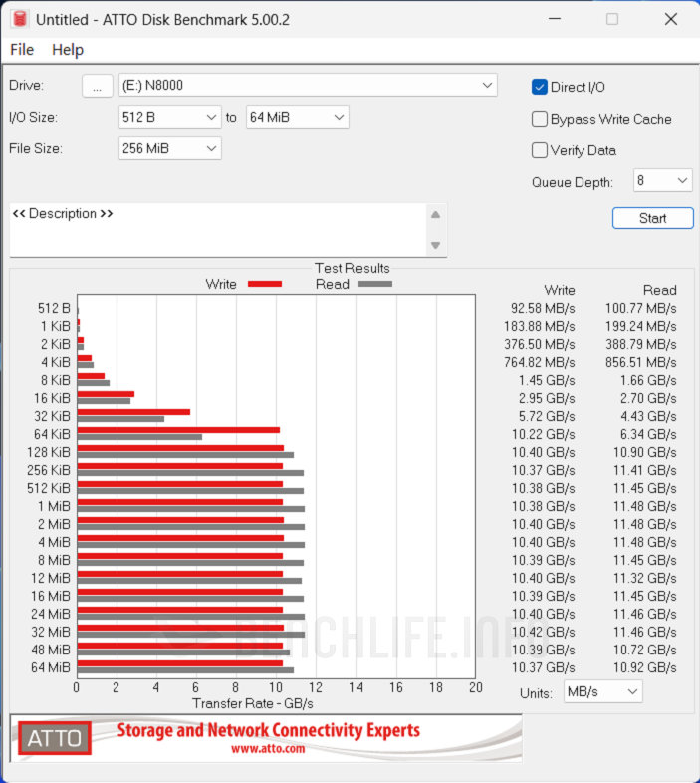Uncheck the Direct I/O checkbox
This screenshot has height=783, width=700.
coord(540,87)
